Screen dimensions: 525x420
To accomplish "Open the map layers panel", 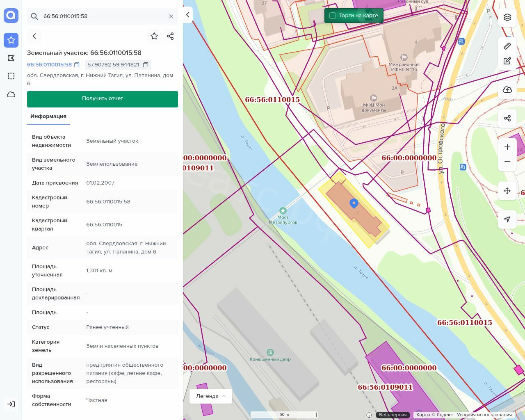I will [507, 17].
